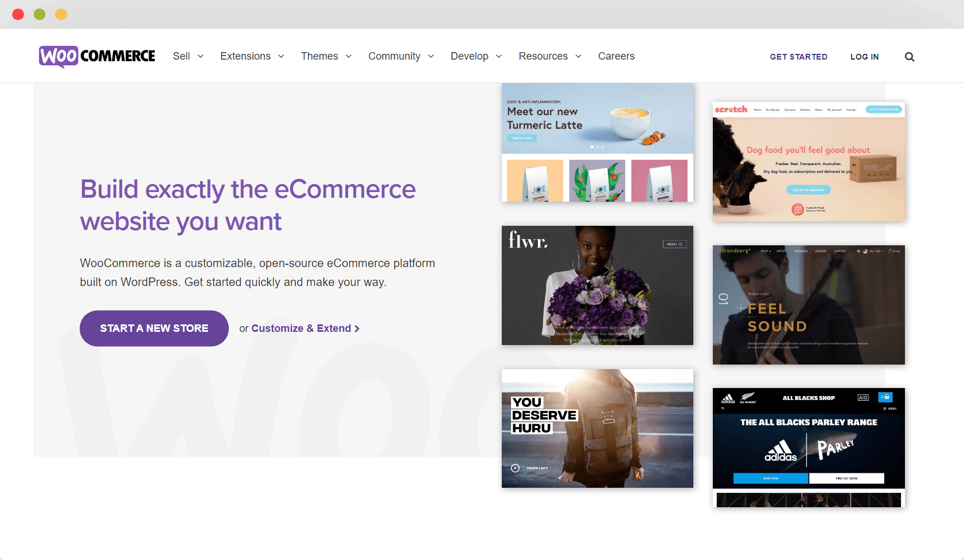Click the GET STARTED link
Image resolution: width=964 pixels, height=560 pixels.
(x=798, y=57)
